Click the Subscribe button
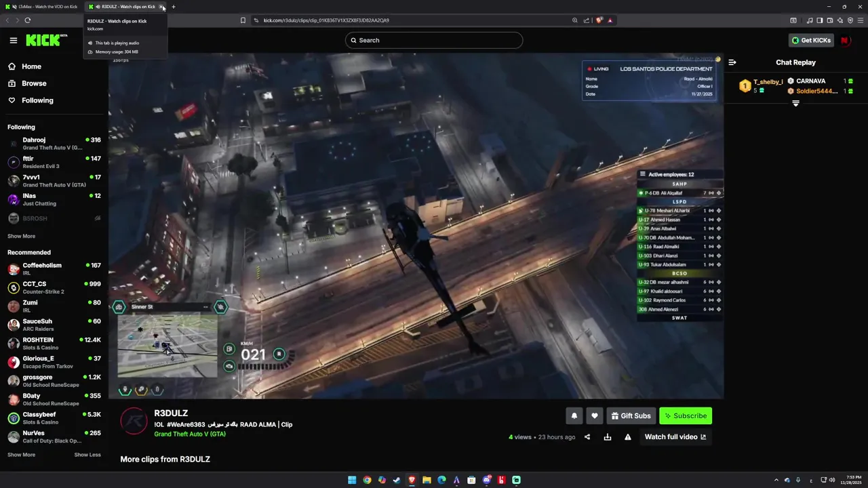The width and height of the screenshot is (868, 488). tap(686, 416)
